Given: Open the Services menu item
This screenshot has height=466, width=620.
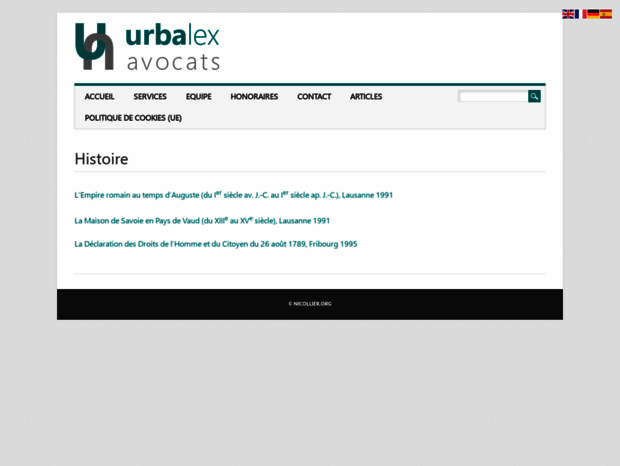Looking at the screenshot, I should 150,96.
